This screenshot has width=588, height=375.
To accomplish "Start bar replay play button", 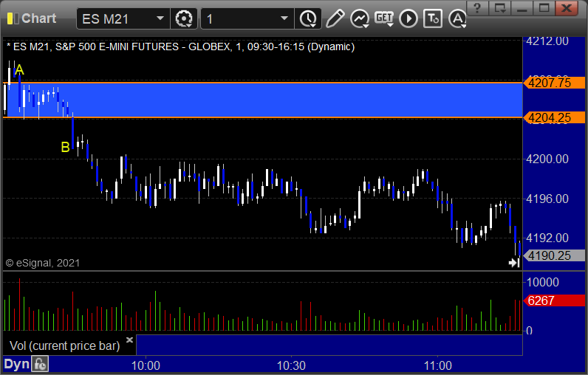I will coord(408,18).
